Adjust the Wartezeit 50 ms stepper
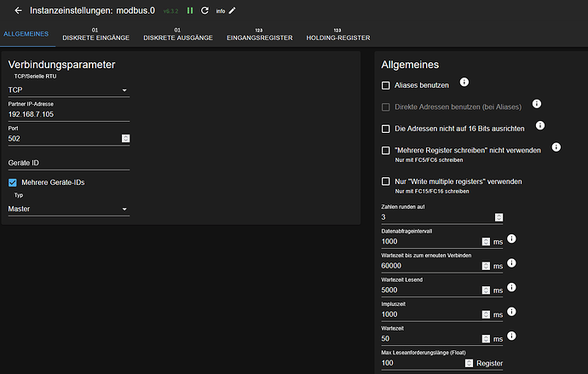The height and width of the screenshot is (374, 588). coord(486,339)
